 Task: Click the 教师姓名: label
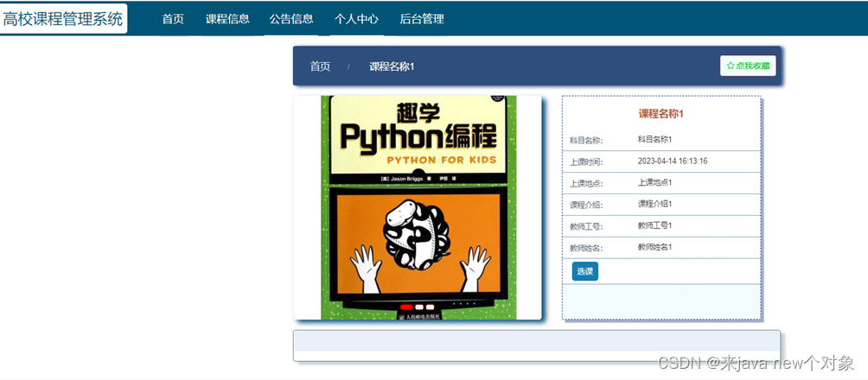click(x=586, y=249)
